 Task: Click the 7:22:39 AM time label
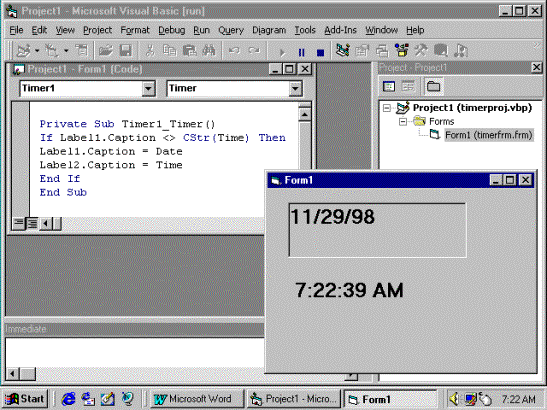coord(349,290)
